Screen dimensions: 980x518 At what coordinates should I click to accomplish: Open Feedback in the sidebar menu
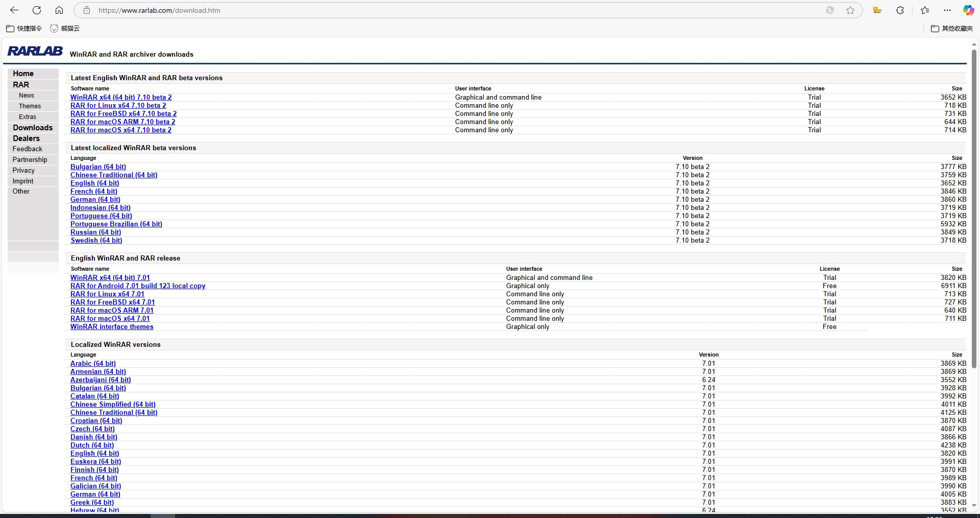[28, 149]
